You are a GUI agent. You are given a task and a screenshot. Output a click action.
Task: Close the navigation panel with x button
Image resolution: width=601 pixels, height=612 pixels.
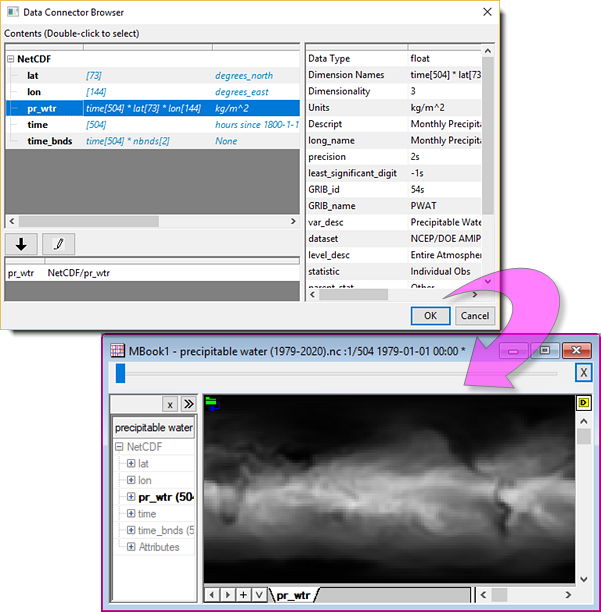170,403
